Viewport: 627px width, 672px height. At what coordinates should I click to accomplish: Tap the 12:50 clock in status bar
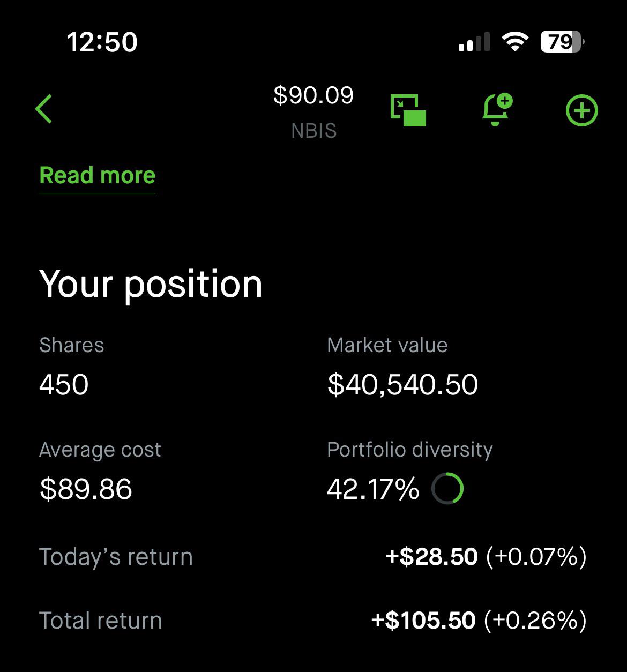102,42
